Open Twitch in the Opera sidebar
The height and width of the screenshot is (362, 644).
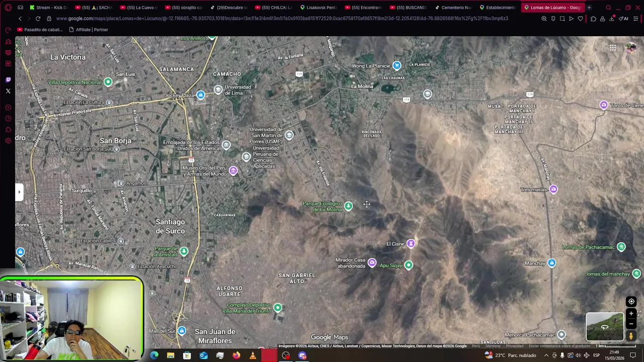8,79
